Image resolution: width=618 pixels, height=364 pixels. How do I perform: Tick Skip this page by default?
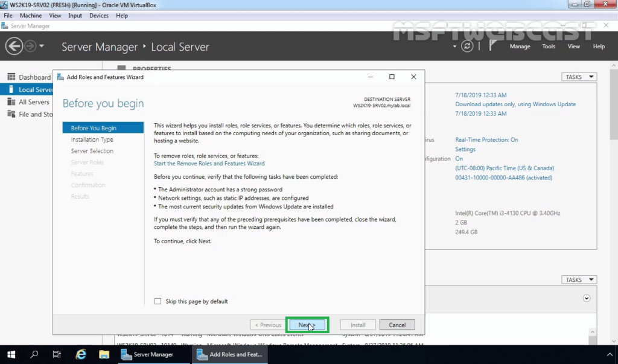pyautogui.click(x=158, y=301)
